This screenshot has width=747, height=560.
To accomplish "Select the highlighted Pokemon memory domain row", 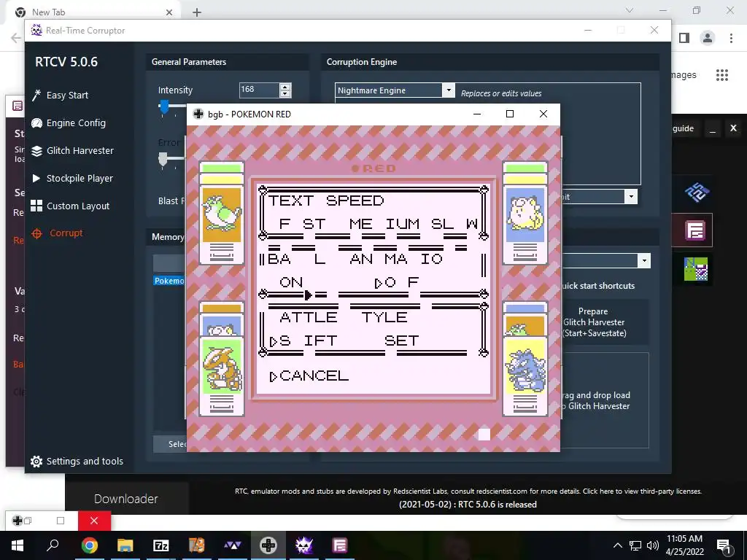I will tap(169, 281).
